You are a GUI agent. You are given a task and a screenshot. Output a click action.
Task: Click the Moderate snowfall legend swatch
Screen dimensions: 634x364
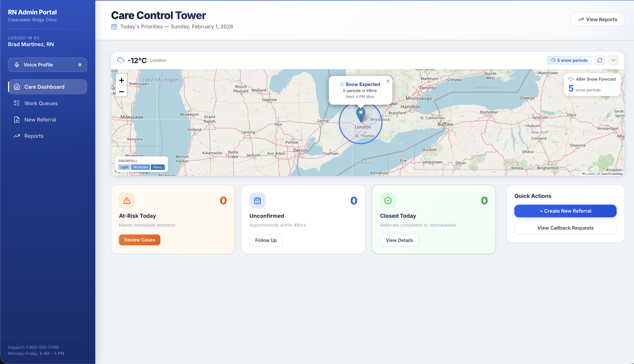pos(140,167)
